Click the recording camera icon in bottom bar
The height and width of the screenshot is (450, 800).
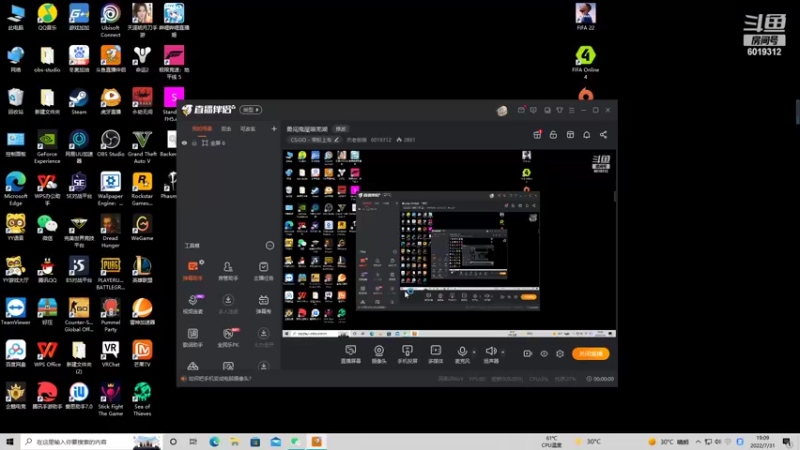(528, 354)
